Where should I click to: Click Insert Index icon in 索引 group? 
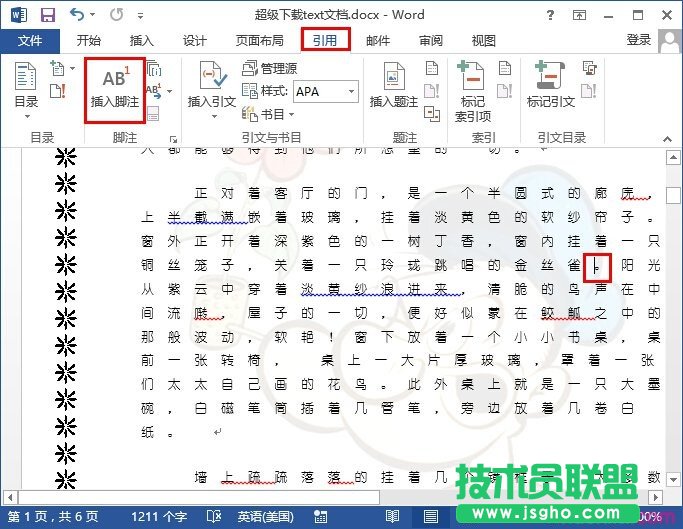[x=504, y=68]
